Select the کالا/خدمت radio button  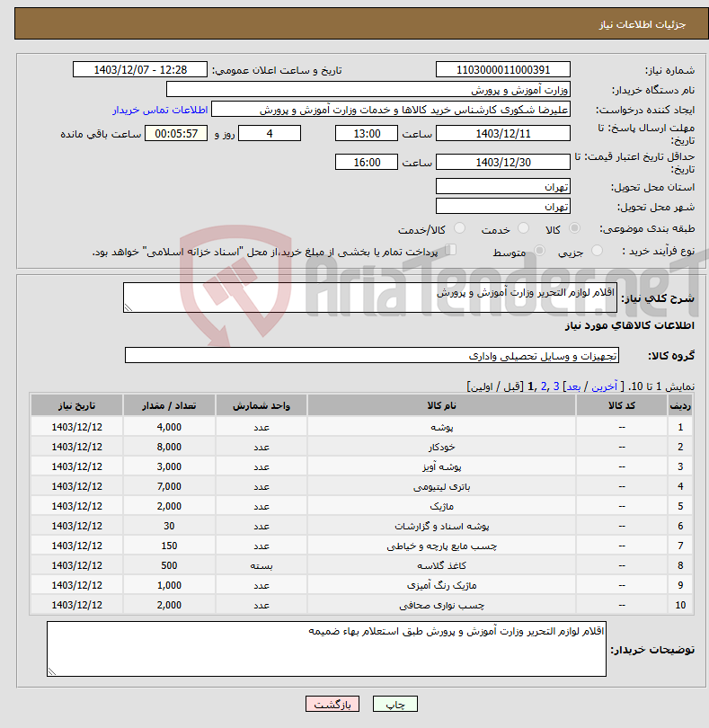coord(459,228)
